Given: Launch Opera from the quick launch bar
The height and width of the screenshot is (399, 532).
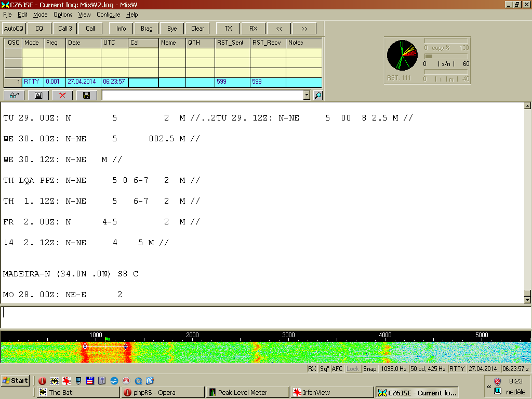Looking at the screenshot, I should [x=43, y=381].
